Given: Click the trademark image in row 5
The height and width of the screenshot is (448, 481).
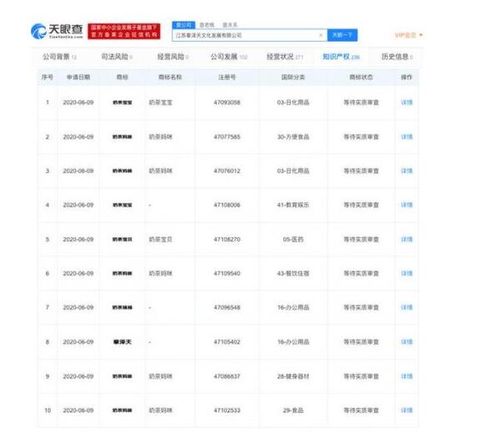Looking at the screenshot, I should tap(123, 239).
